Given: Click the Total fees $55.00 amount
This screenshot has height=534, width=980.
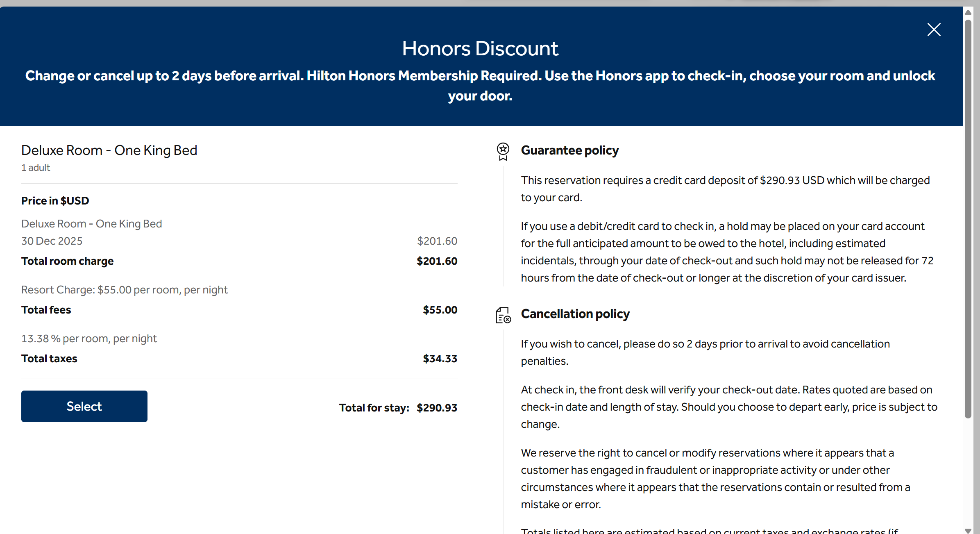Looking at the screenshot, I should [440, 310].
